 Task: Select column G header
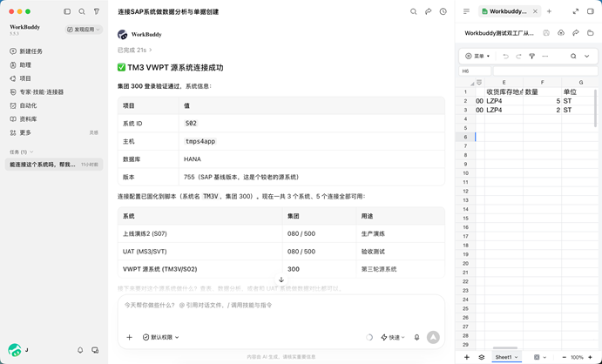coord(579,83)
